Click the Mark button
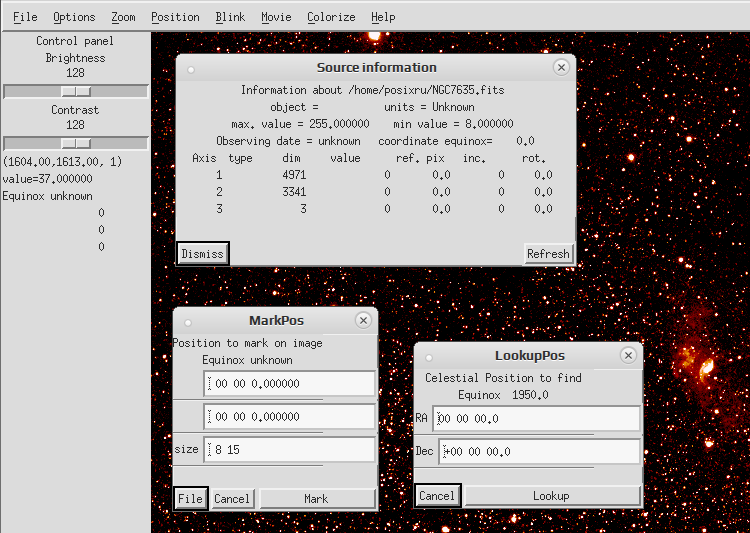 [x=317, y=499]
